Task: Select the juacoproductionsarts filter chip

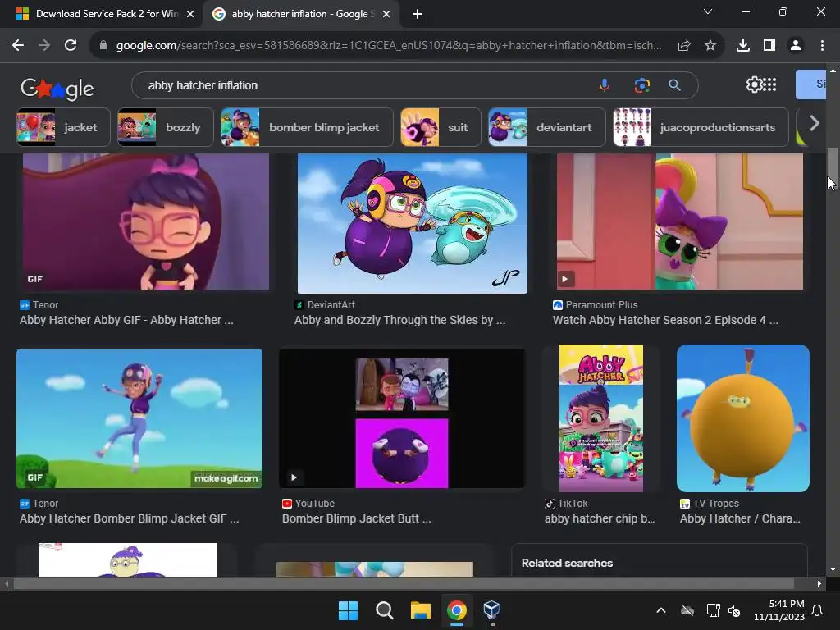Action: tap(701, 127)
